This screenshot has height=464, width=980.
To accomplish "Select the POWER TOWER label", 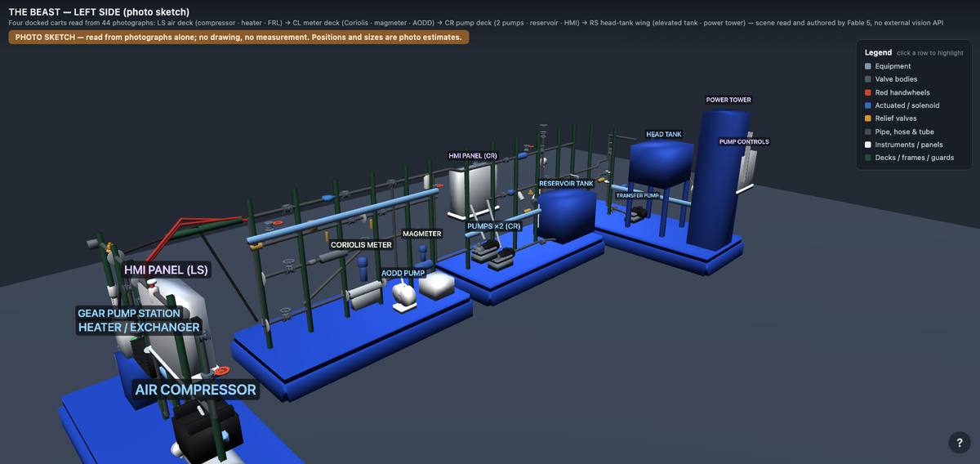I will click(728, 100).
